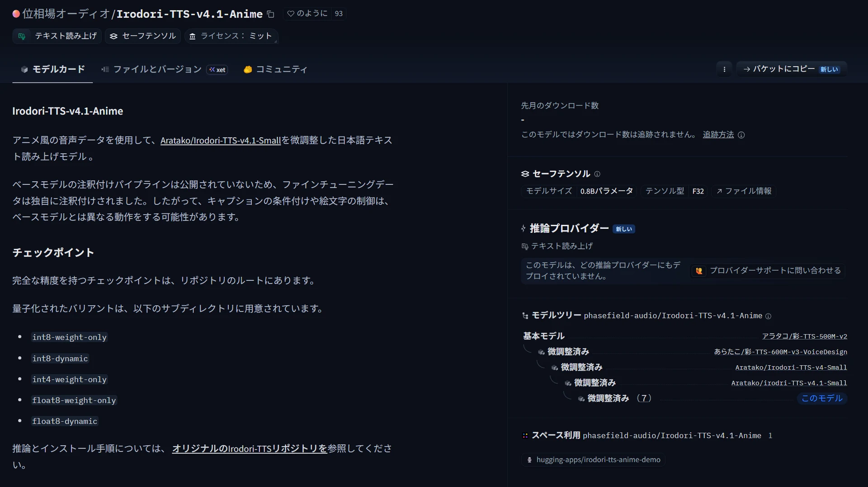Open Aratako/irodri-TTS-v4.1-Small tree link

click(789, 383)
